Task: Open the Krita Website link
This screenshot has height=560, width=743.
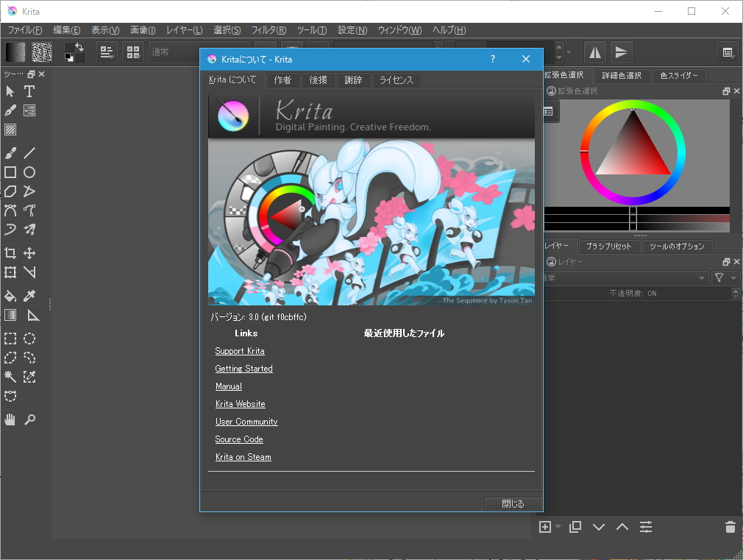Action: [x=241, y=404]
